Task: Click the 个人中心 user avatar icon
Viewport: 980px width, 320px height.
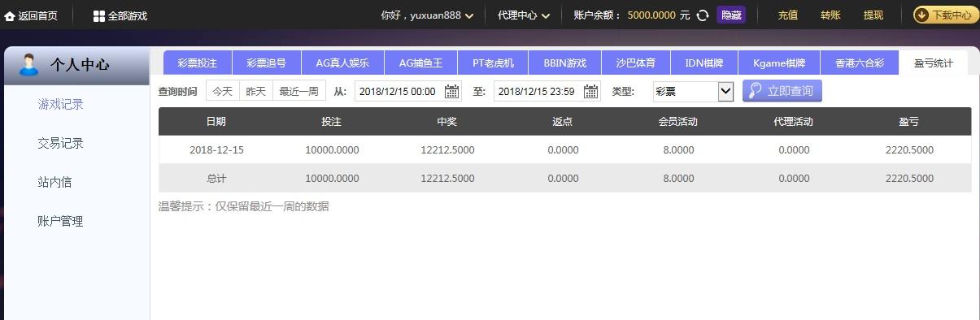Action: coord(28,64)
